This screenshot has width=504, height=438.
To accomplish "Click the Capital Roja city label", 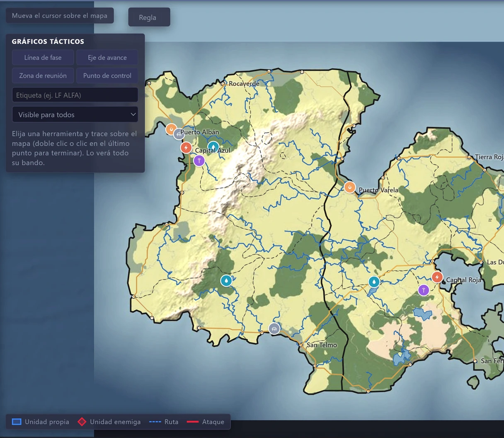I will tap(464, 280).
